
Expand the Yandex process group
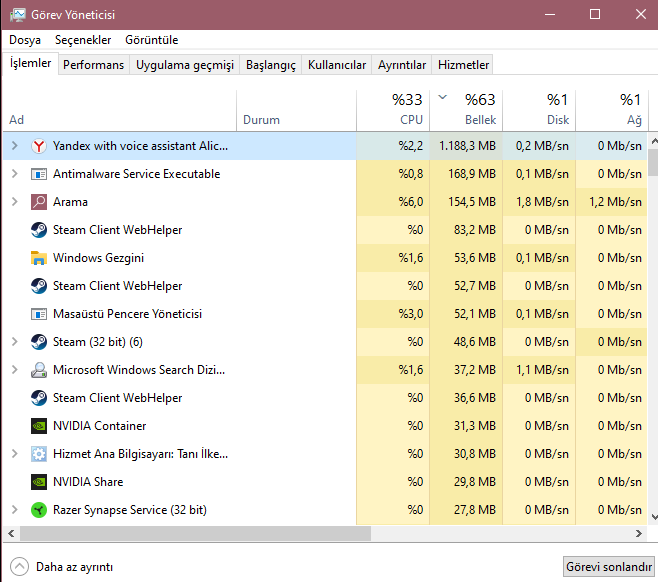(15, 146)
